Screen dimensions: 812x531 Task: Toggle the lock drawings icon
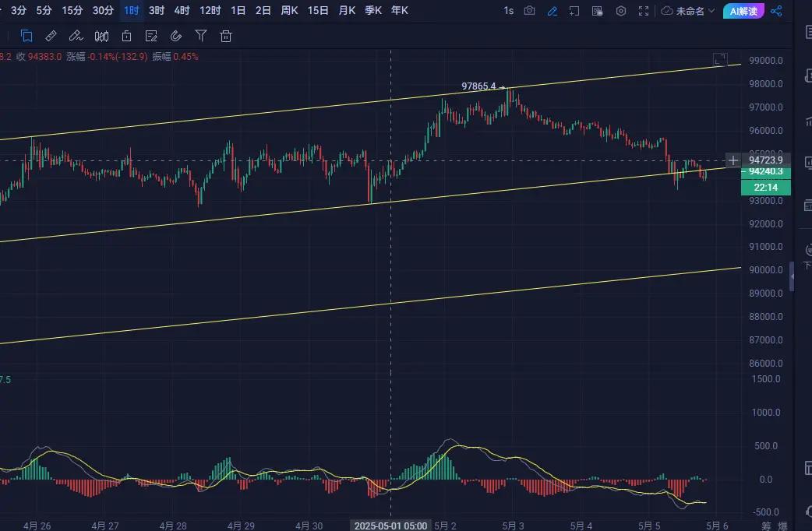pyautogui.click(x=126, y=36)
